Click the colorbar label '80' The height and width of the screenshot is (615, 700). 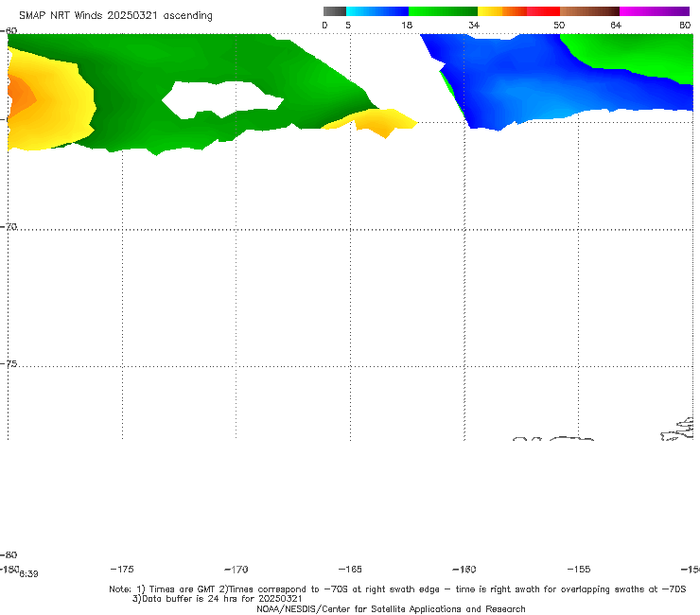[685, 25]
